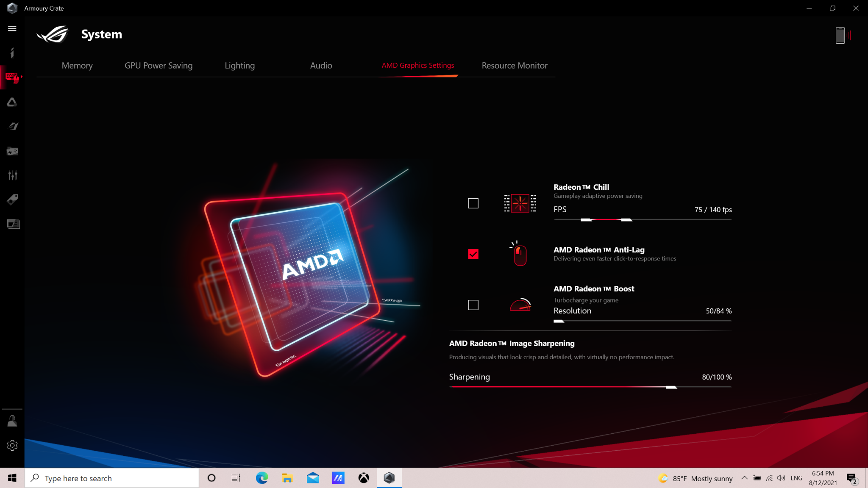Open the User Center profile icon
Viewport: 868px width, 488px height.
[x=12, y=421]
